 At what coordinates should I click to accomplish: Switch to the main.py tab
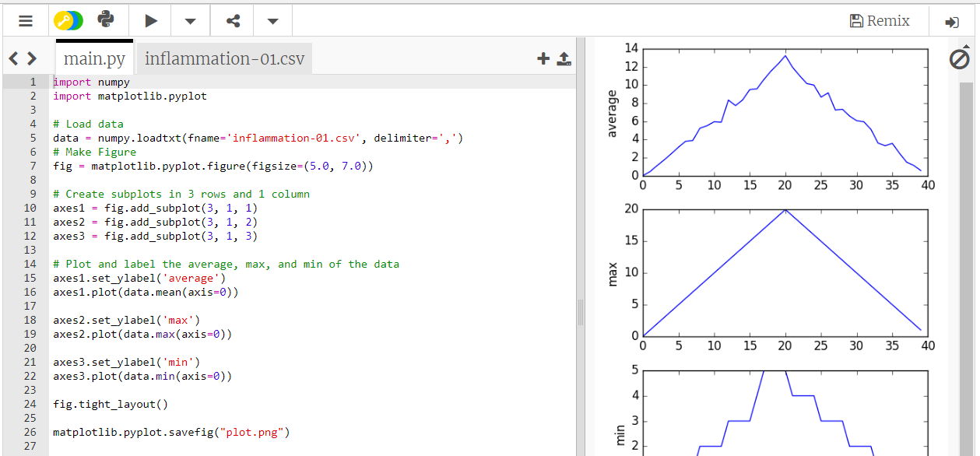pyautogui.click(x=94, y=58)
